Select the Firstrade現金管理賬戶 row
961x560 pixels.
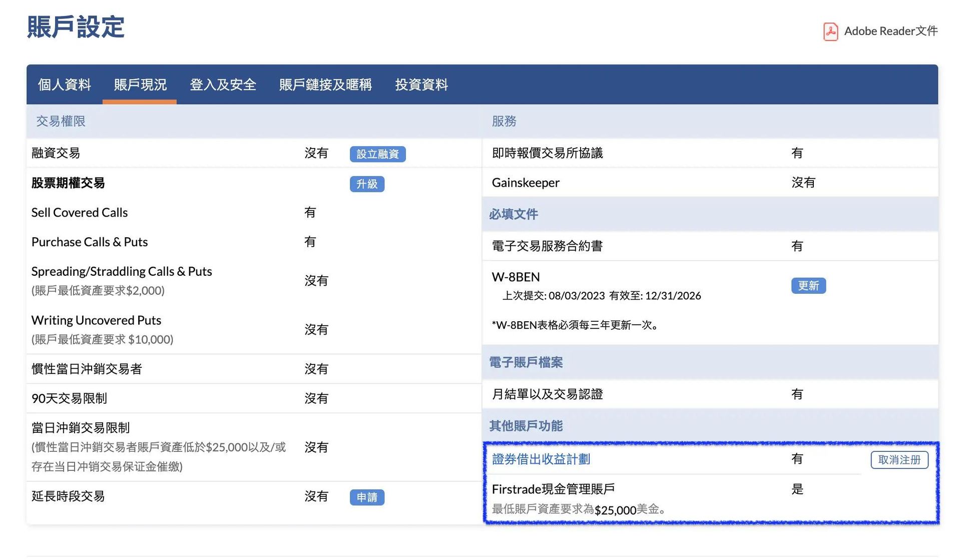click(x=553, y=489)
